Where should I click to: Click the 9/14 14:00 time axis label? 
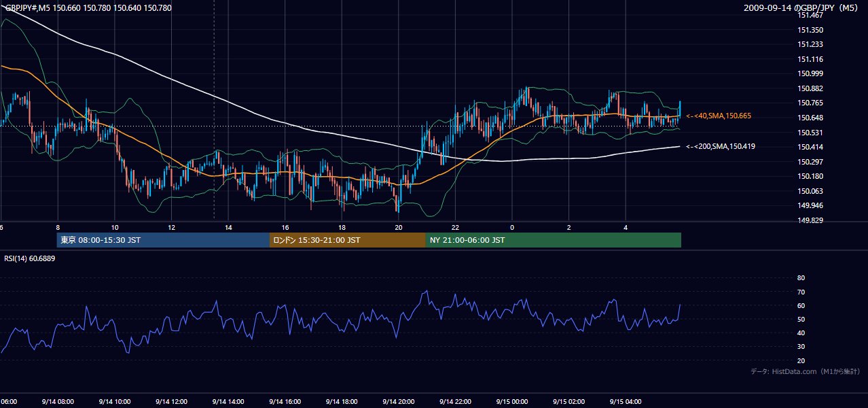(228, 401)
